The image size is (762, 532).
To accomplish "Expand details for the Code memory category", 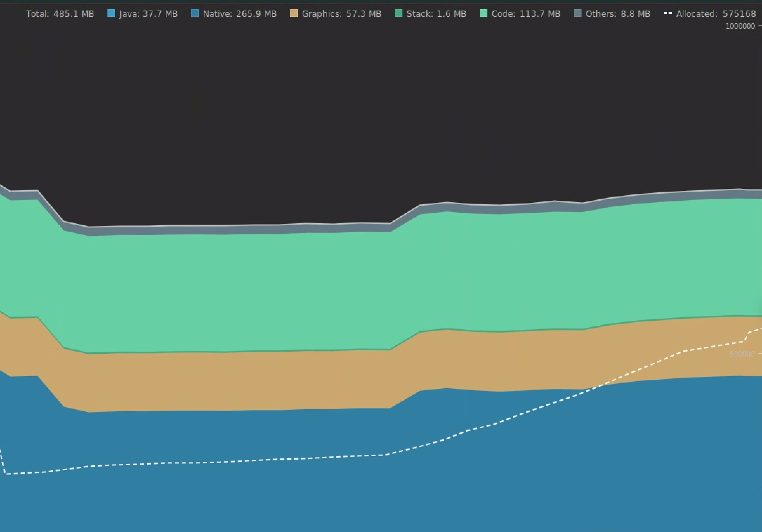I will [526, 14].
